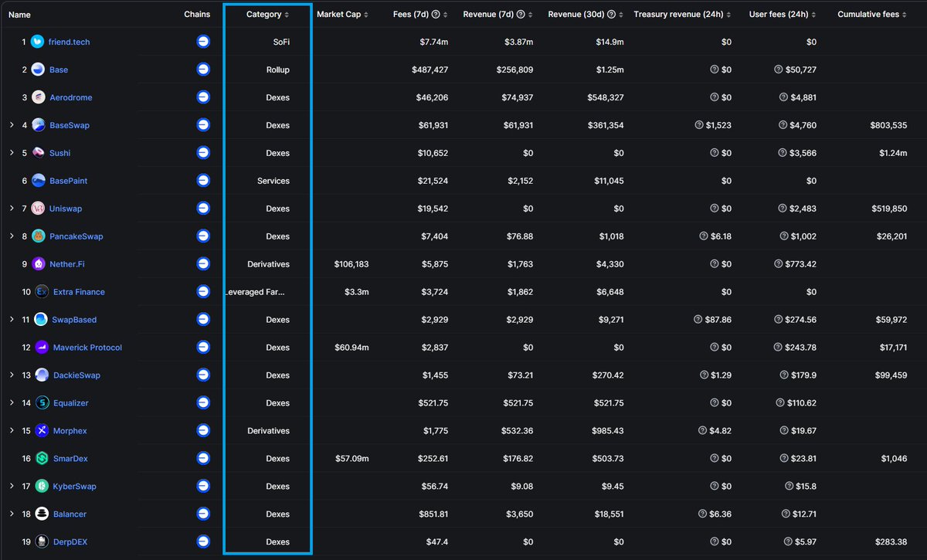Viewport: 927px width, 560px height.
Task: Click the Aerodrome protocol logo
Action: point(39,97)
